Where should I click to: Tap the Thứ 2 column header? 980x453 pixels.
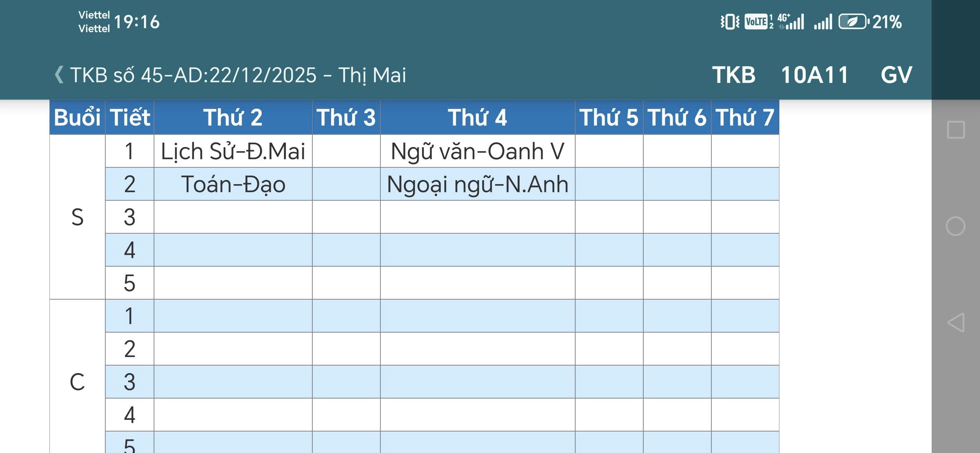click(x=233, y=117)
